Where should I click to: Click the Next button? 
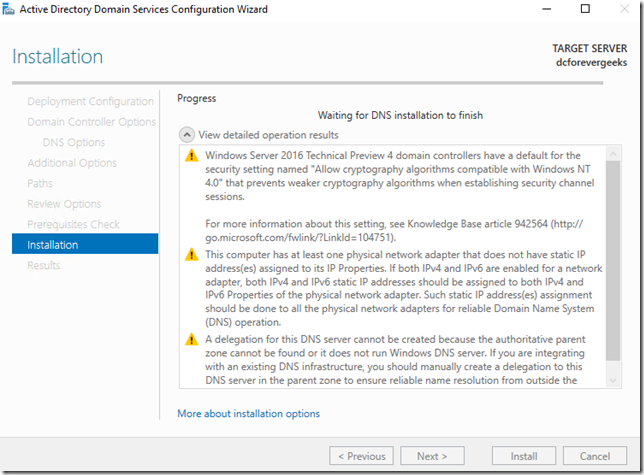click(x=432, y=456)
